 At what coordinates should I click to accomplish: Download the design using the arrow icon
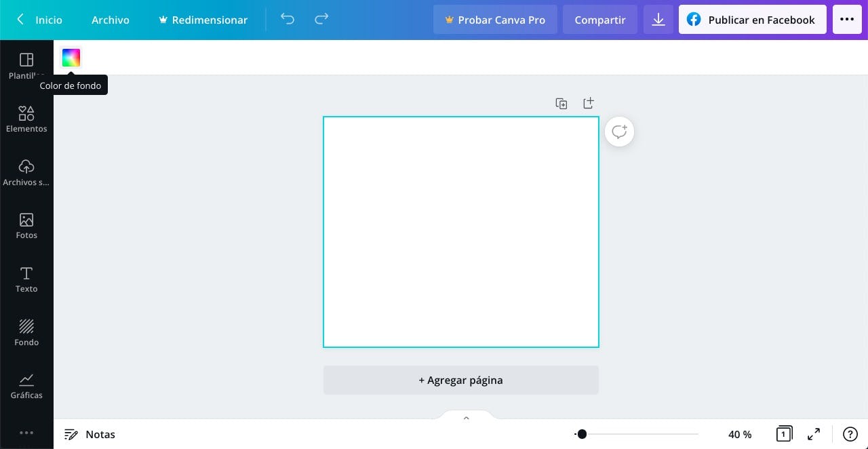click(x=658, y=20)
